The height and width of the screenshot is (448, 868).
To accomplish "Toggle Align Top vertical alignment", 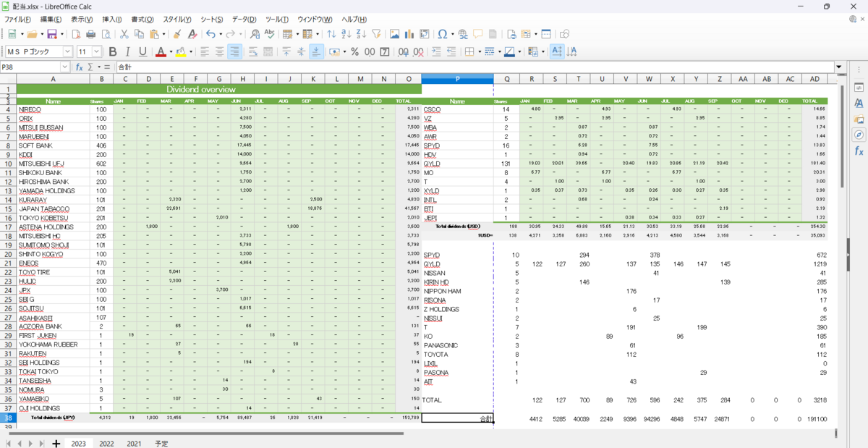I will pyautogui.click(x=286, y=51).
